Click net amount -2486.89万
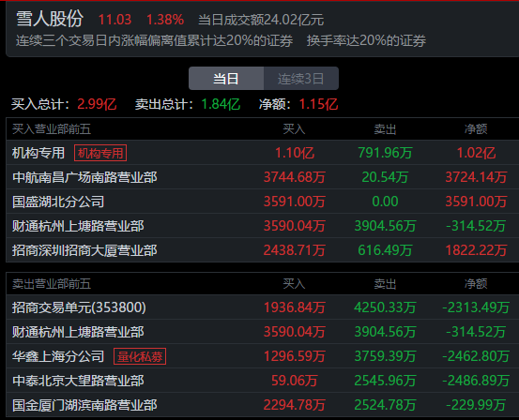 coord(476,381)
